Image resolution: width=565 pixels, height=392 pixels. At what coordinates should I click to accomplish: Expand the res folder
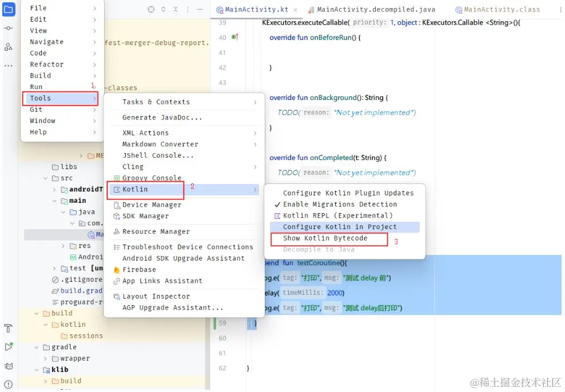63,246
